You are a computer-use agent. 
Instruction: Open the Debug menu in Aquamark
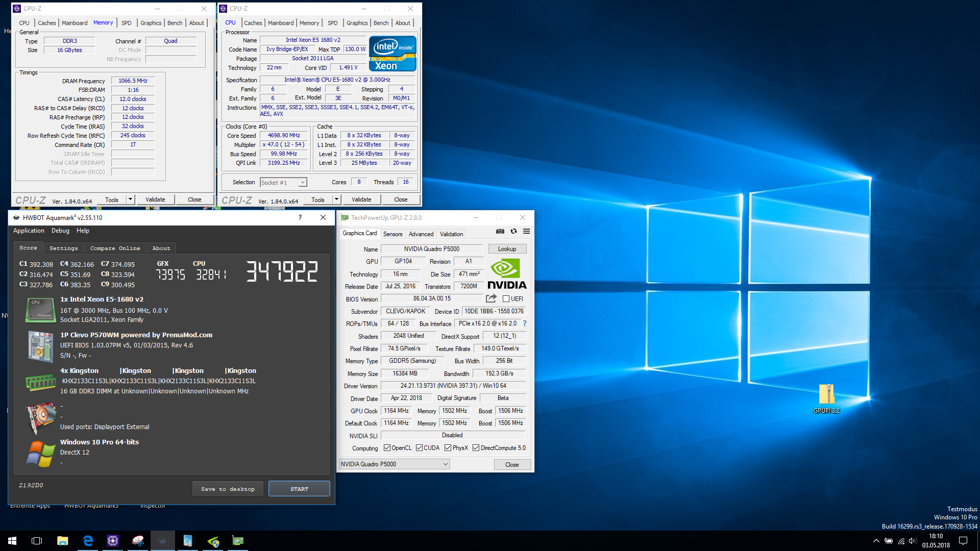coord(60,231)
